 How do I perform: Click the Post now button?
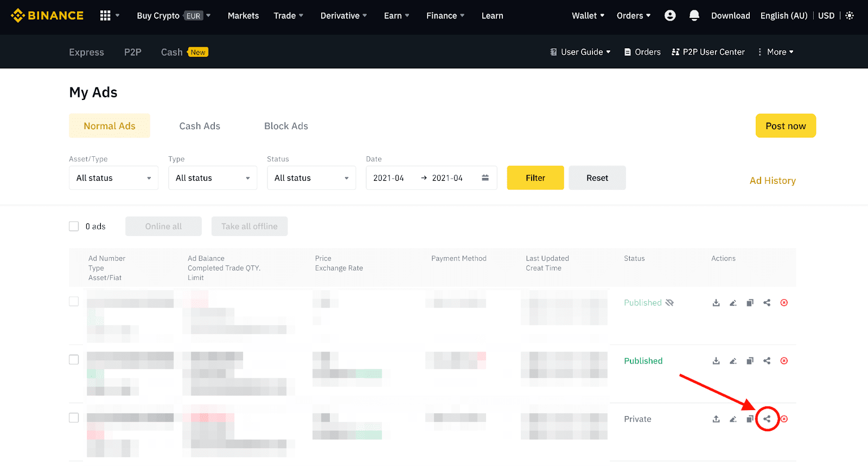pos(786,126)
